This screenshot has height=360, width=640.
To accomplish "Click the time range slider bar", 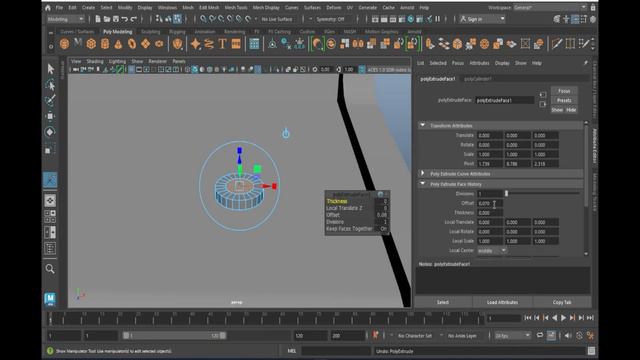I will (x=174, y=336).
